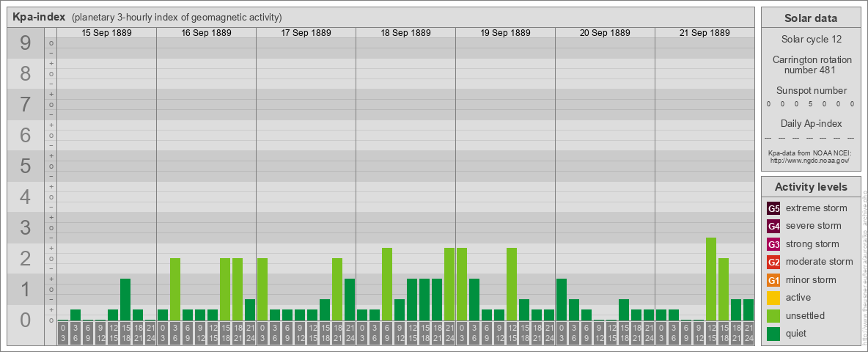The width and height of the screenshot is (868, 352).
Task: Click the 'Kpa-index' chart title
Action: (40, 17)
